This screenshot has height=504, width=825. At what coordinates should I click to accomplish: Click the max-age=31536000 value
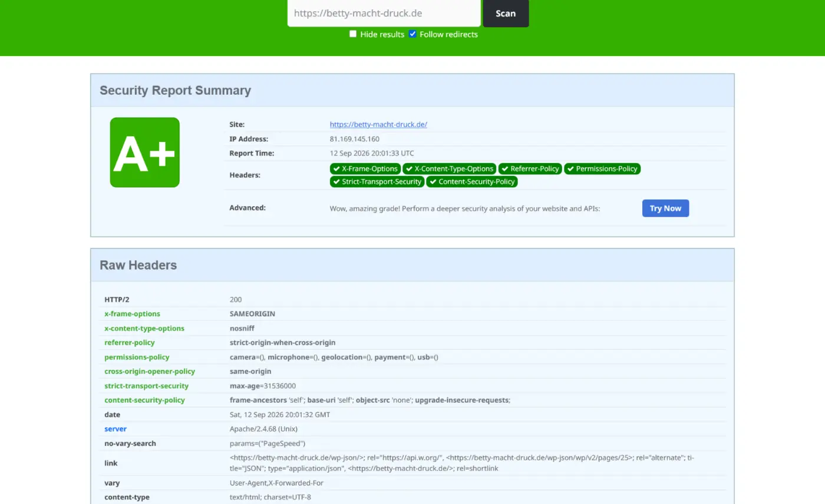pos(263,386)
